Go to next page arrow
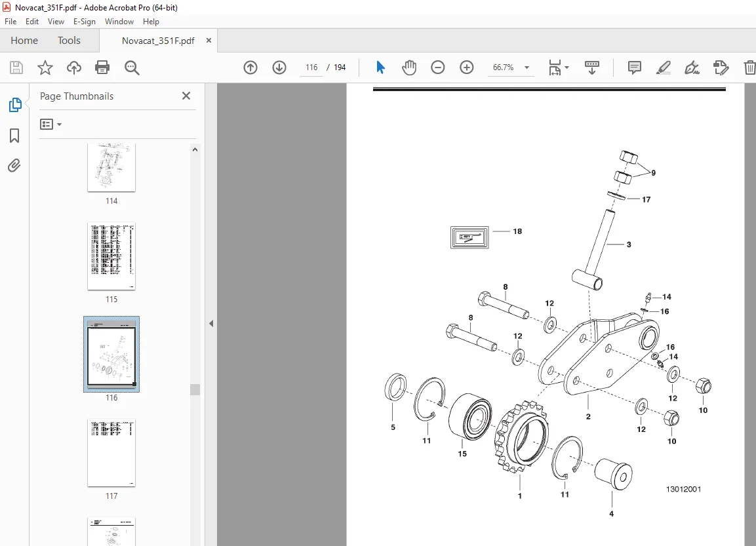The width and height of the screenshot is (756, 546). (279, 68)
